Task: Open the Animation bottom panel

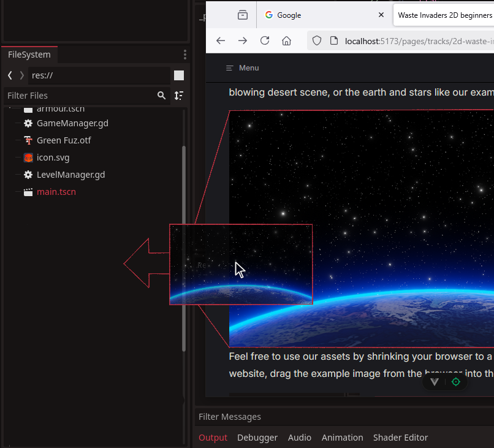Action: 342,438
